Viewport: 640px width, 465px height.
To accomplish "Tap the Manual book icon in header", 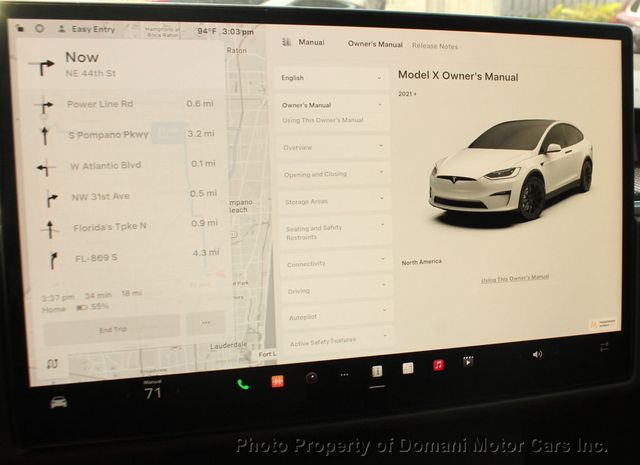I will click(x=287, y=42).
